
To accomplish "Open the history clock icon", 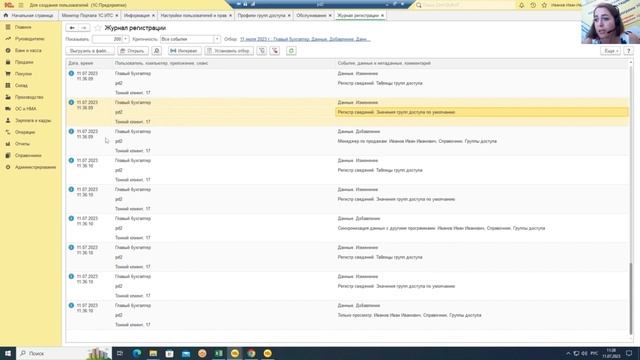I will [533, 5].
